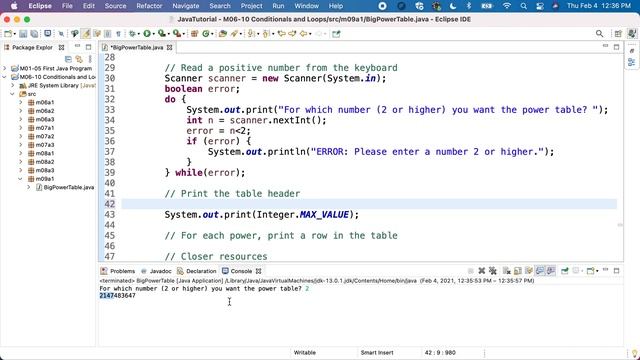Screen dimensions: 640x360
Task: Click the Smart Insert status field
Action: click(x=377, y=352)
